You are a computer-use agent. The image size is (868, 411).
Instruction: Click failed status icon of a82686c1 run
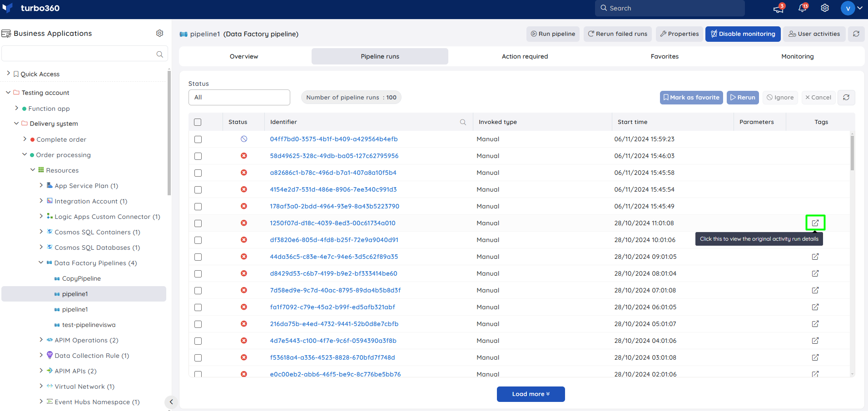coord(244,173)
